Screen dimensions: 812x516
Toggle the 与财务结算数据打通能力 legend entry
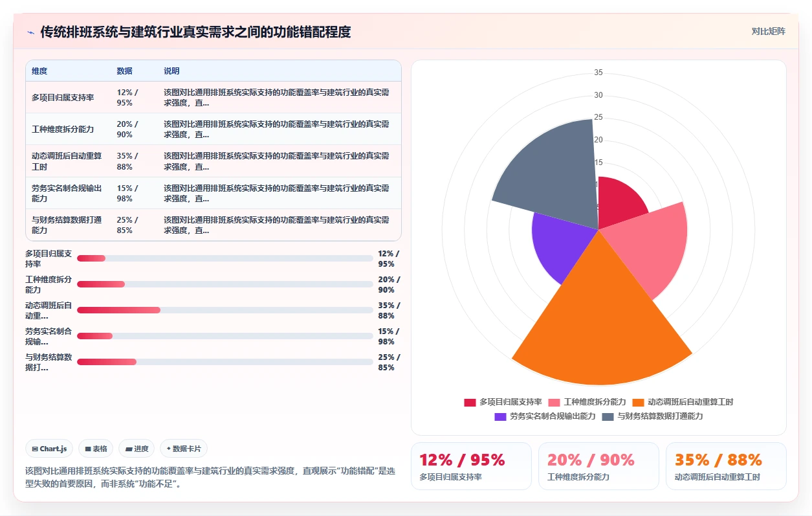[x=652, y=416]
